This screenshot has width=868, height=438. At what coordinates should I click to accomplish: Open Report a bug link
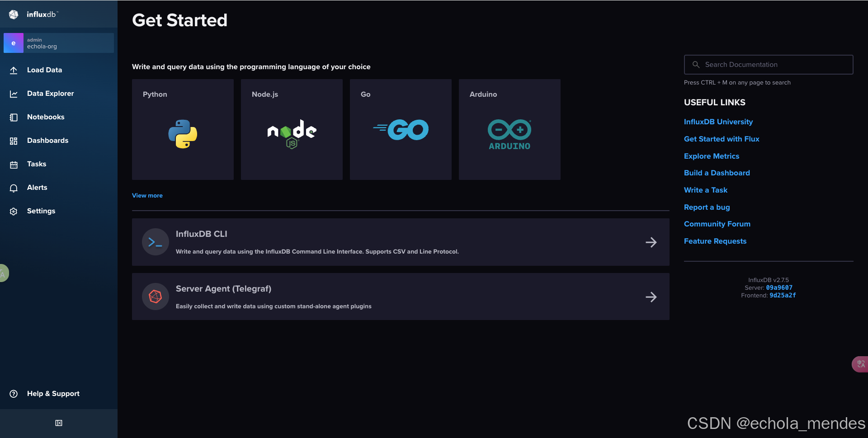[707, 207]
